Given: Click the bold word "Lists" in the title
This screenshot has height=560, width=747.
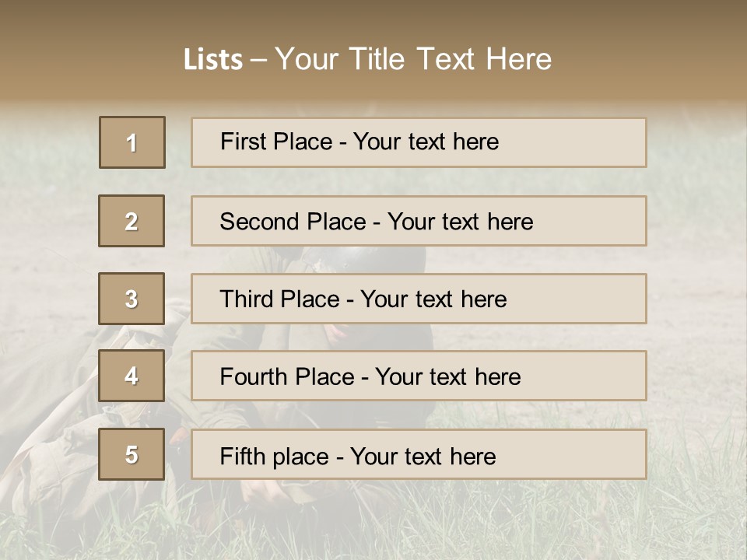Looking at the screenshot, I should pos(213,60).
